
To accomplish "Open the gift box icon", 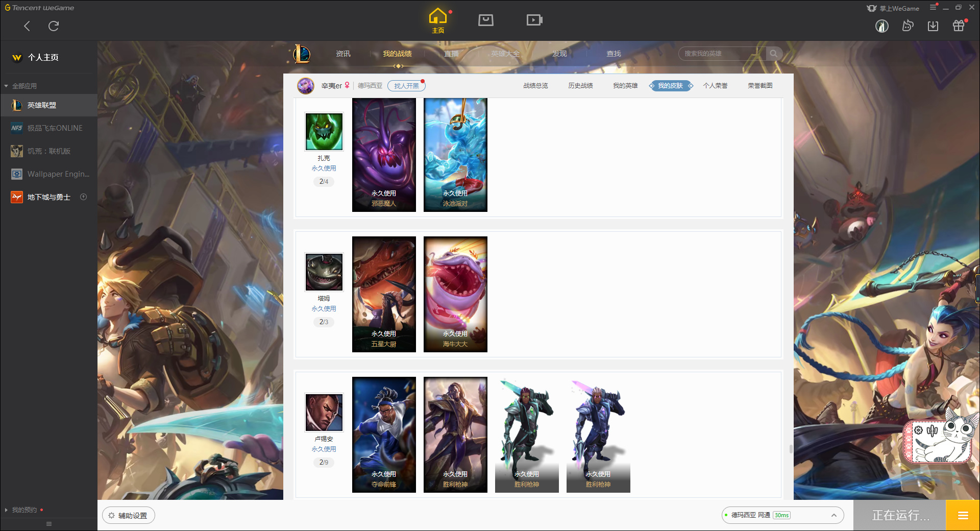I will click(959, 26).
